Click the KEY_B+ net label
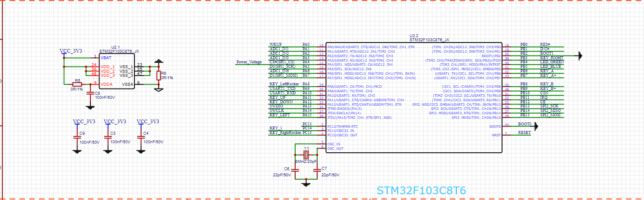The image size is (644, 200). click(x=548, y=89)
